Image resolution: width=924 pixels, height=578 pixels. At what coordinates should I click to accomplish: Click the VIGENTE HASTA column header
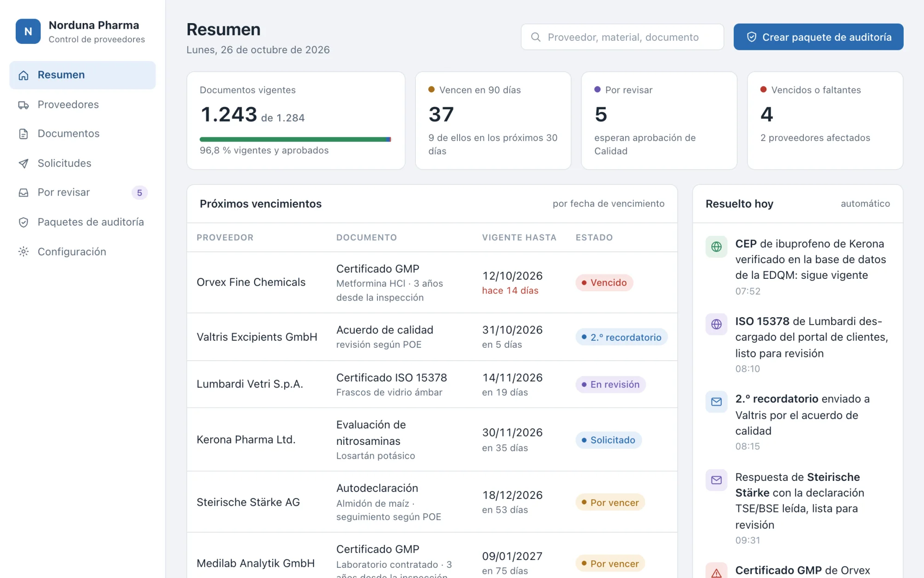[x=519, y=237]
